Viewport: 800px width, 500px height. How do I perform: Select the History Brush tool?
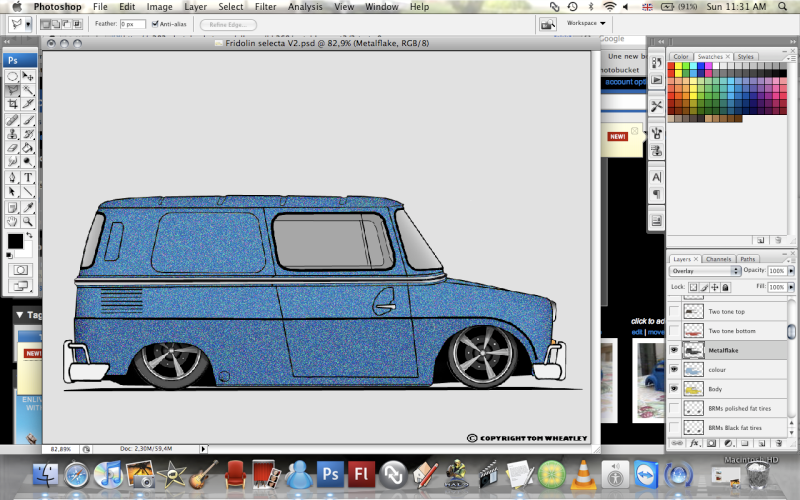point(28,134)
